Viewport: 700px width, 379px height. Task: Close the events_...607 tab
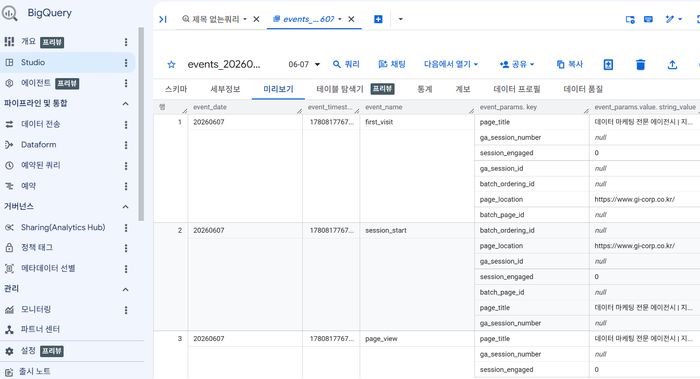[x=351, y=19]
